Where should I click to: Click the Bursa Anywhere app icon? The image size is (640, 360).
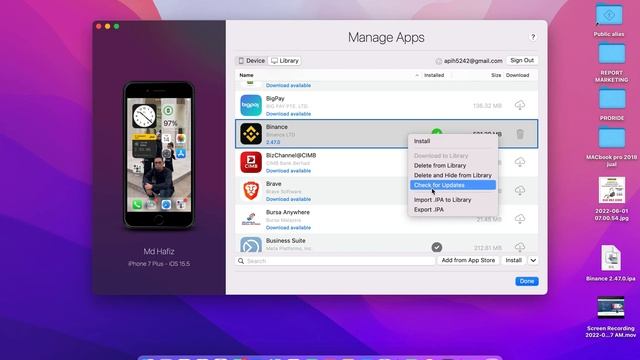coord(251,219)
